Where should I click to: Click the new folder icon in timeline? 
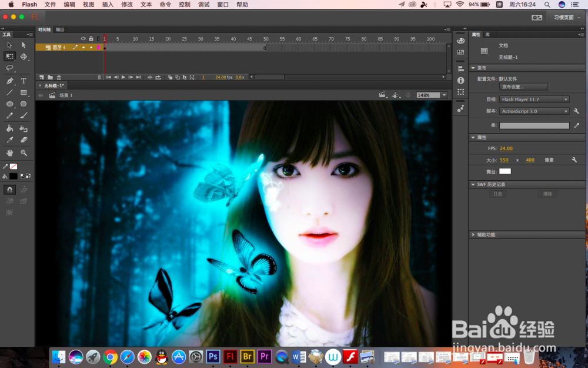tap(50, 77)
